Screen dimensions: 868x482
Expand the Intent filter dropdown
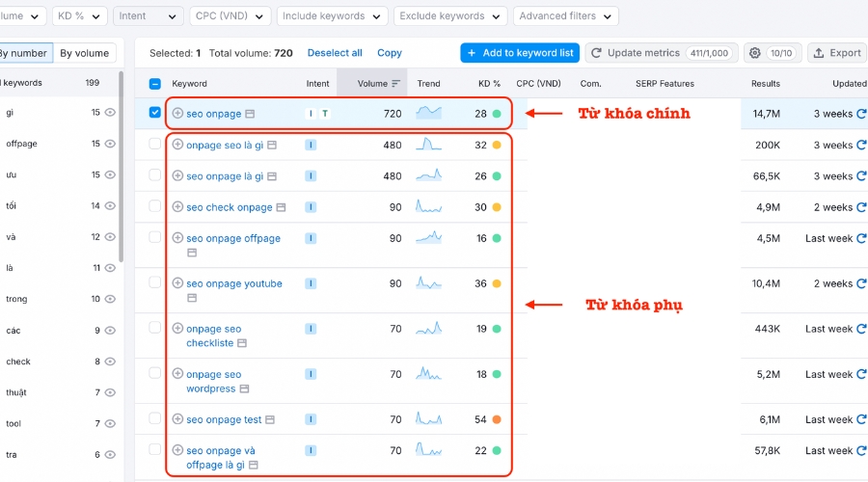coord(148,16)
